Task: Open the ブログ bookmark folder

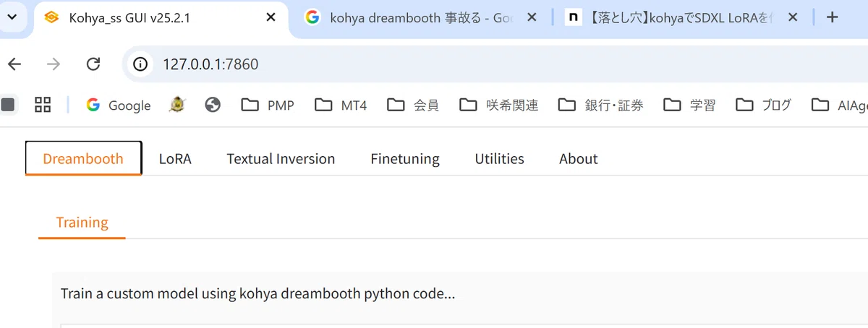Action: [x=763, y=105]
